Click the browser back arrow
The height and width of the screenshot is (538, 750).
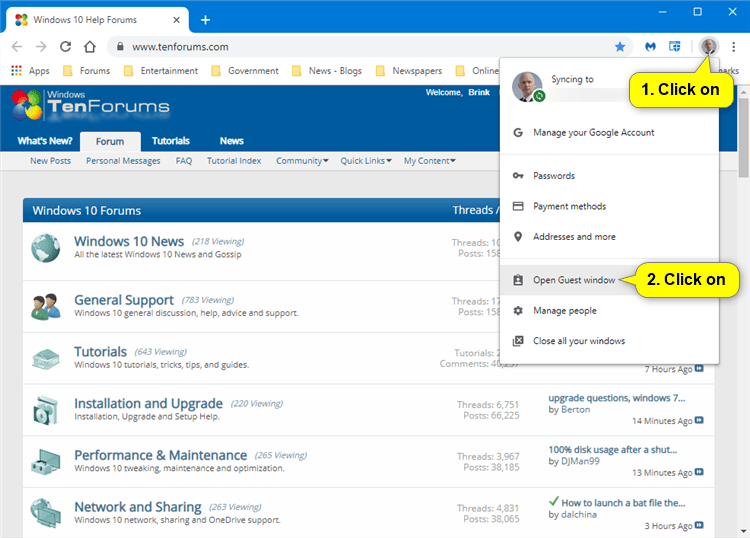click(17, 46)
